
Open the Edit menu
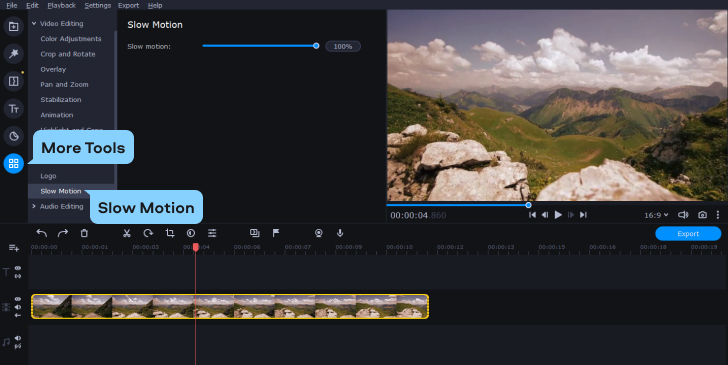[32, 5]
